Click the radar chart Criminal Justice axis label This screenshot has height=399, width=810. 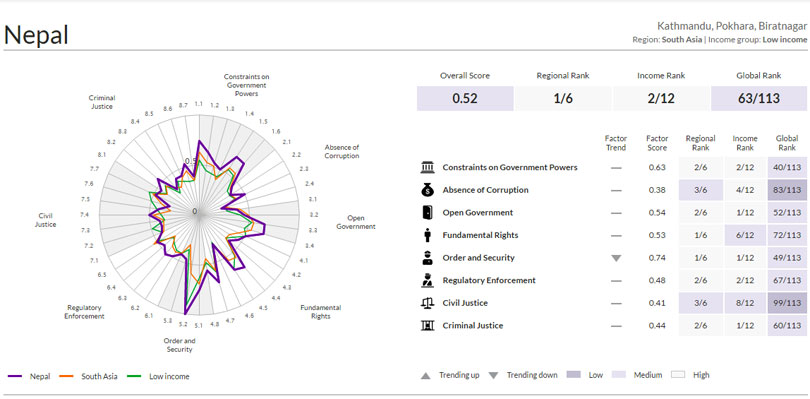tap(102, 102)
